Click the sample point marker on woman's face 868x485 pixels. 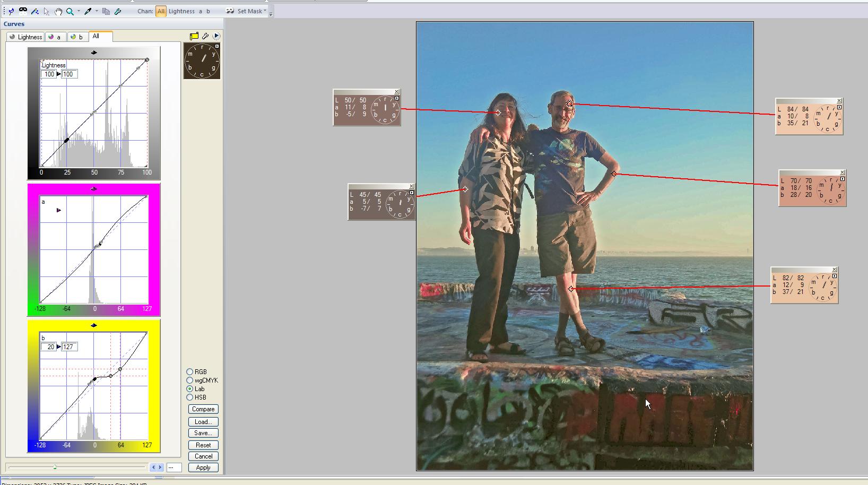coord(498,112)
